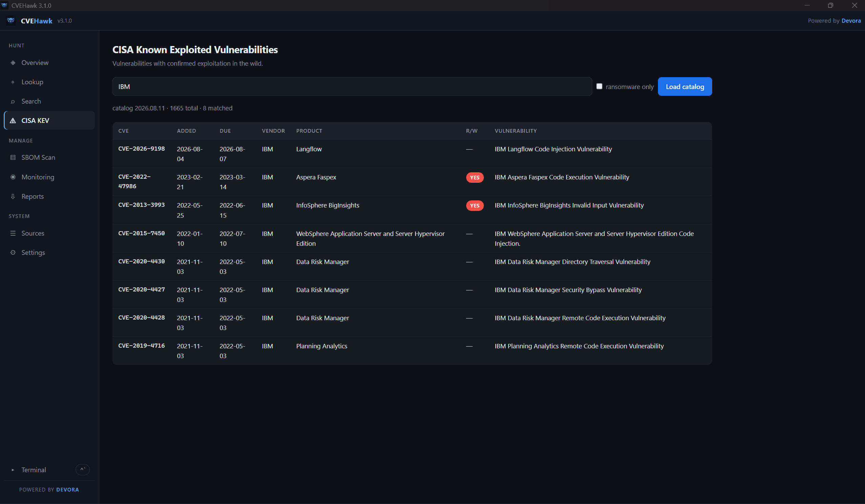Image resolution: width=865 pixels, height=504 pixels.
Task: Click the Sources lines icon
Action: [13, 233]
